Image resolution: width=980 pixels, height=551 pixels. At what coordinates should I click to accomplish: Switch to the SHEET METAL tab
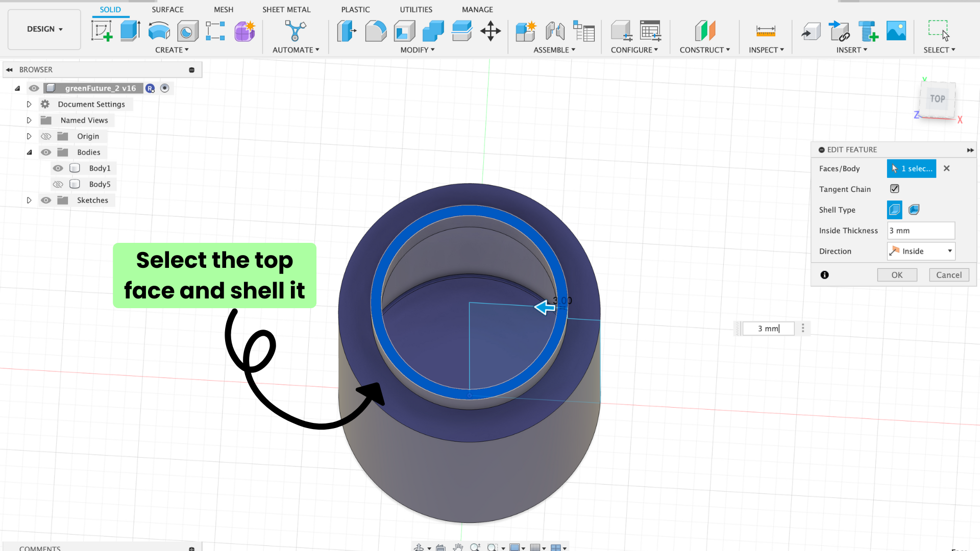[x=286, y=9]
